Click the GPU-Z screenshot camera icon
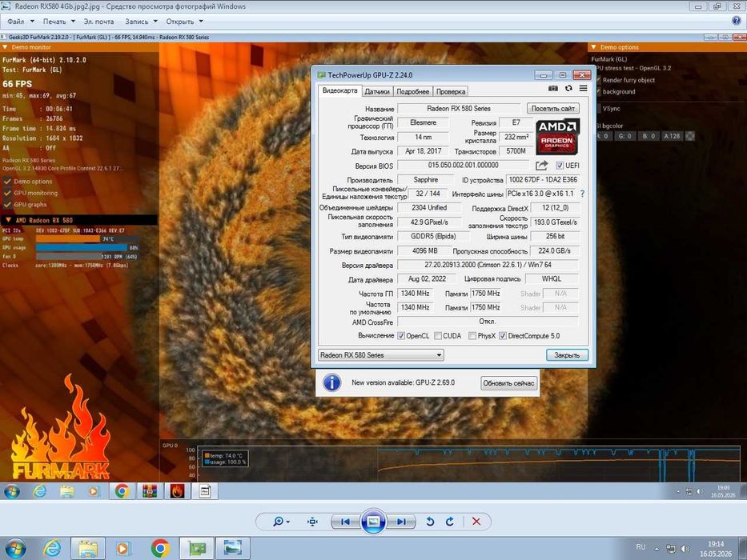Screen dimensions: 747x560 552,89
